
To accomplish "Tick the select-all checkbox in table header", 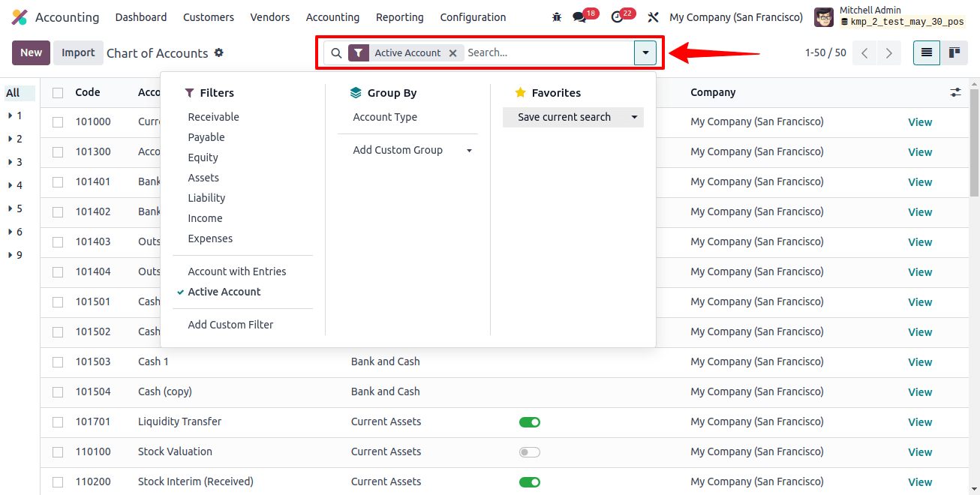I will tap(58, 93).
